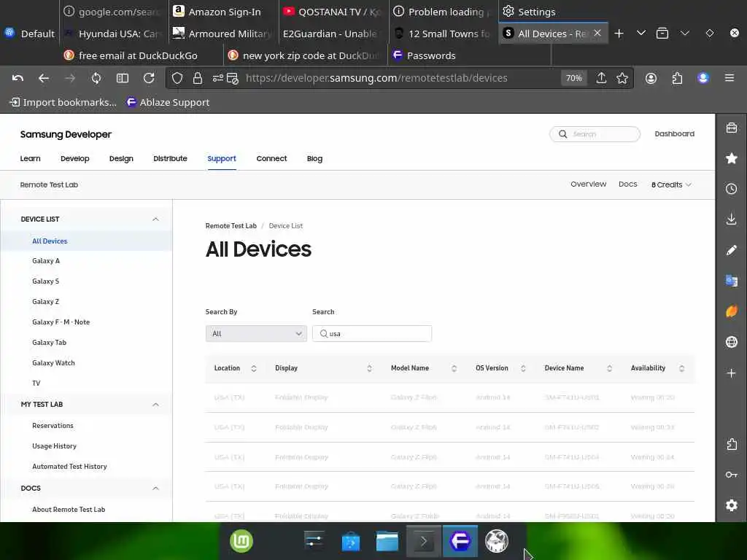Open the side panel bookmarks star icon

732,158
